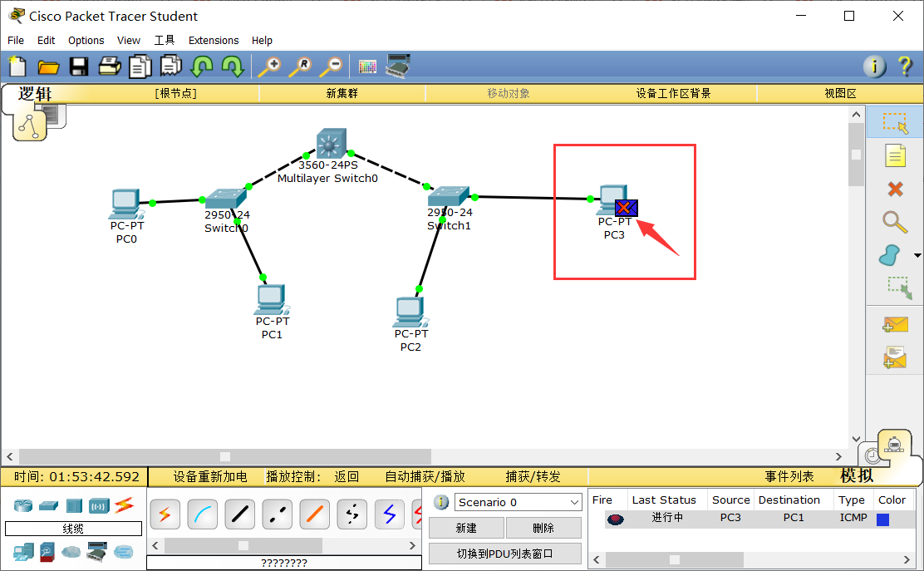Image resolution: width=924 pixels, height=571 pixels.
Task: Redo the last action
Action: click(233, 66)
